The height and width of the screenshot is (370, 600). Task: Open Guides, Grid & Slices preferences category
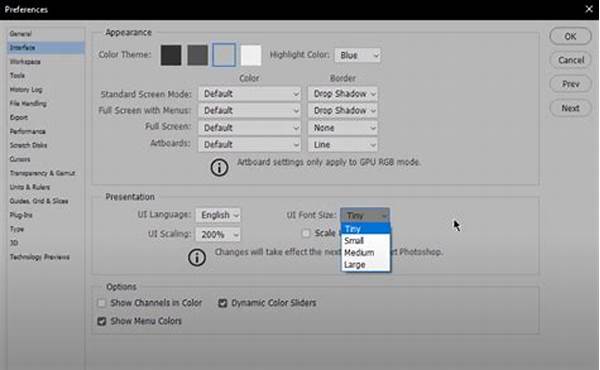click(39, 201)
